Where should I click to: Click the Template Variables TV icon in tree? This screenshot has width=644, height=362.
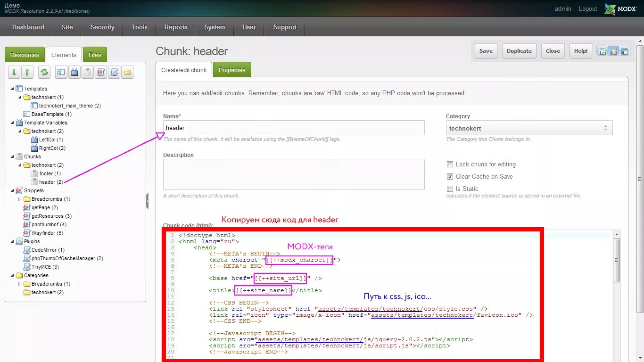[x=19, y=123]
